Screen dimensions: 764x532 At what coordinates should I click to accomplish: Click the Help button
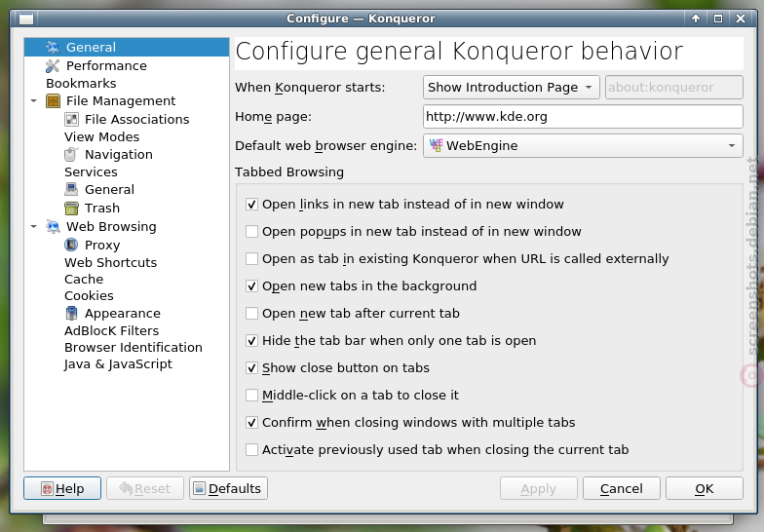click(x=62, y=488)
